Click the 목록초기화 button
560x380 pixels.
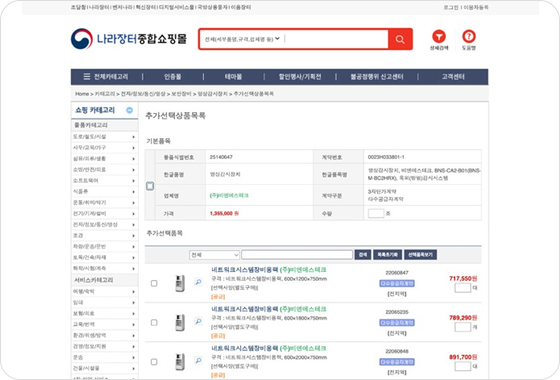coord(388,255)
